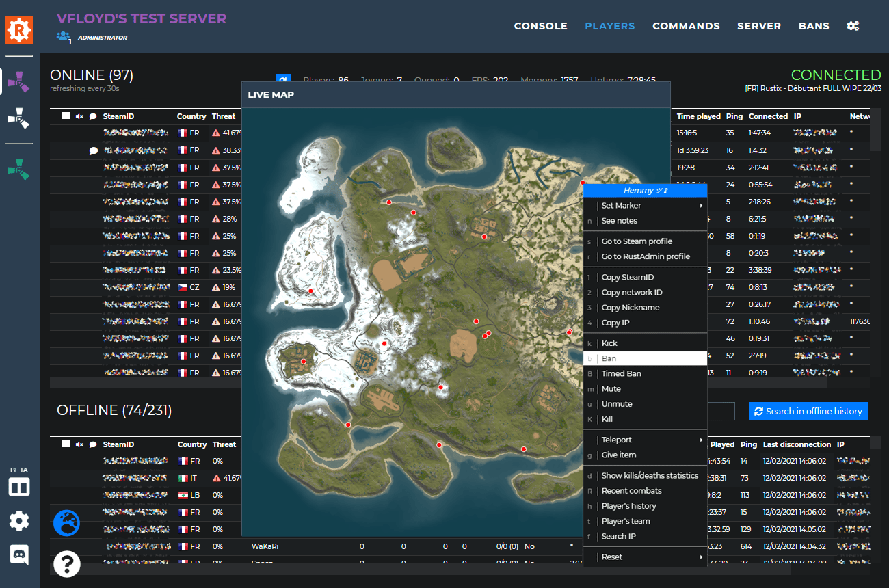The image size is (889, 588).
Task: Switch to the CONSOLE tab
Action: [x=540, y=25]
